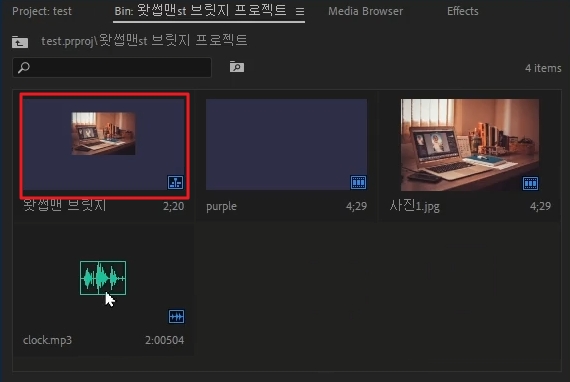Image resolution: width=570 pixels, height=382 pixels.
Task: Select the 사진1.jpg image thumbnail
Action: [470, 145]
